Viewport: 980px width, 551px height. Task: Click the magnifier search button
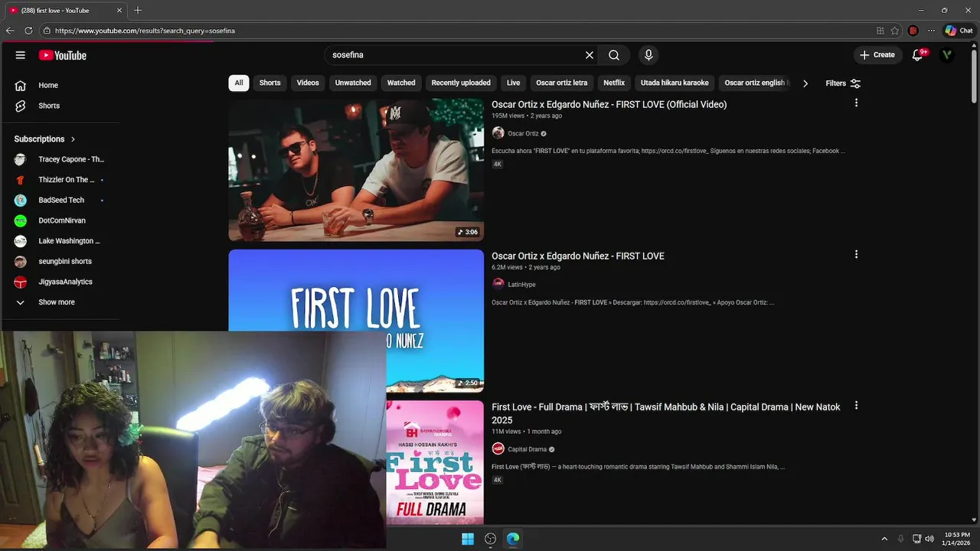614,55
